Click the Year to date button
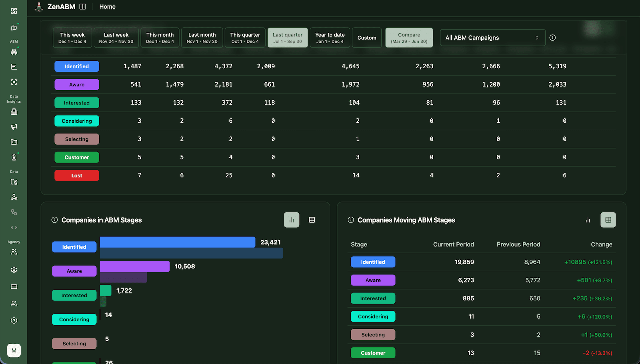The height and width of the screenshot is (364, 640). click(330, 38)
